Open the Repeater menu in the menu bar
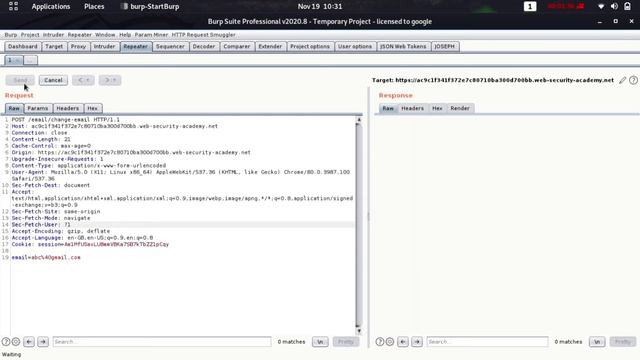This screenshot has width=640, height=360. coord(80,35)
